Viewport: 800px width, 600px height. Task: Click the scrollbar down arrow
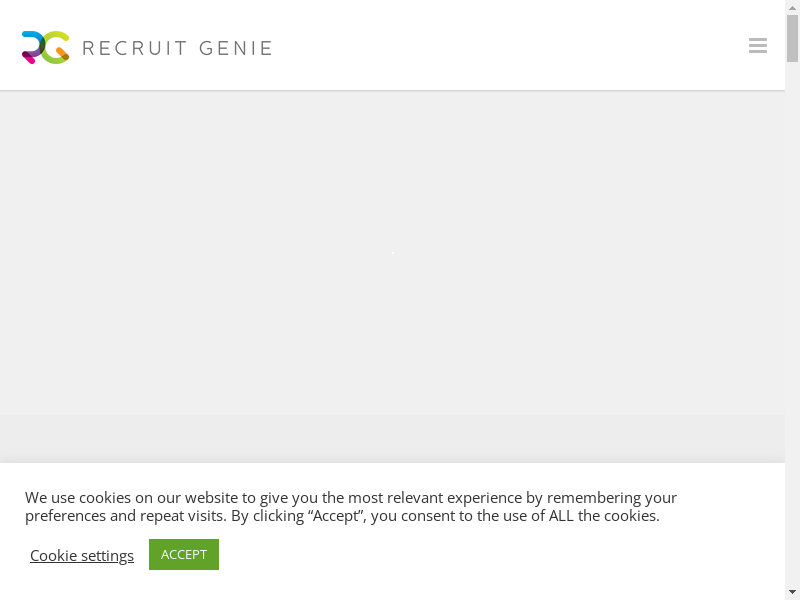click(792, 592)
